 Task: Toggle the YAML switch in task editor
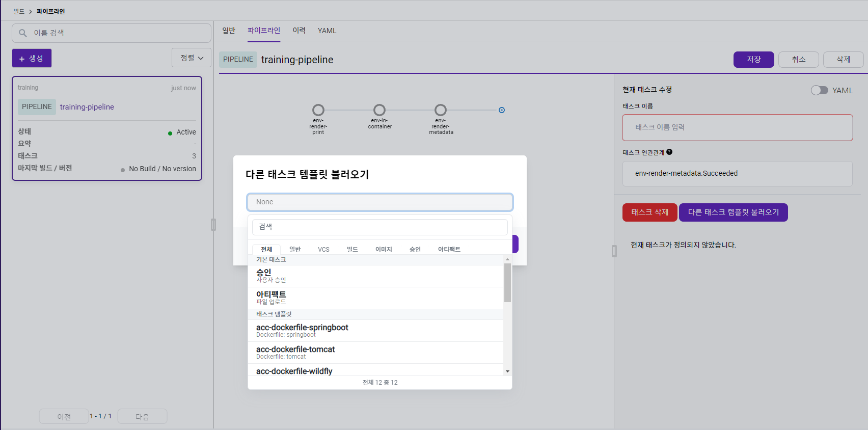pyautogui.click(x=820, y=90)
